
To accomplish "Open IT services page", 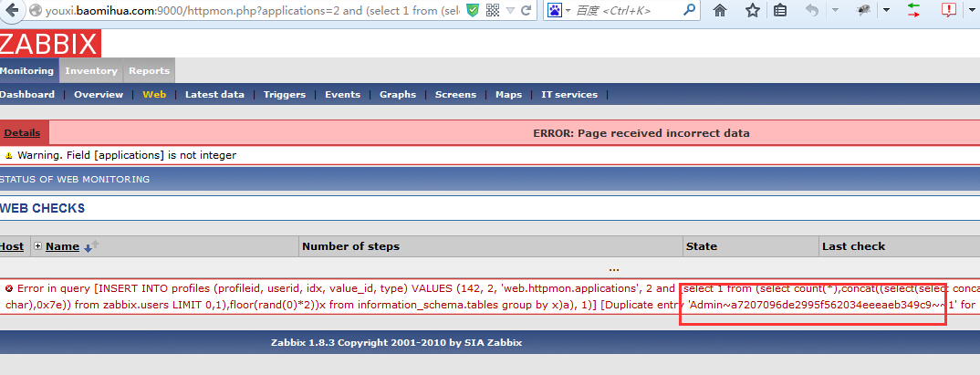I will click(x=569, y=94).
